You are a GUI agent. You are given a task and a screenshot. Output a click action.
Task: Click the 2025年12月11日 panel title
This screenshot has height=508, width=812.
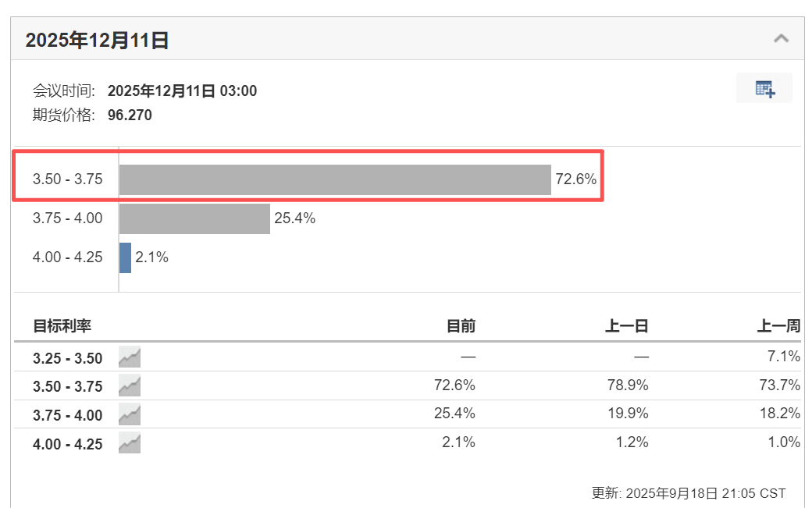pyautogui.click(x=97, y=40)
